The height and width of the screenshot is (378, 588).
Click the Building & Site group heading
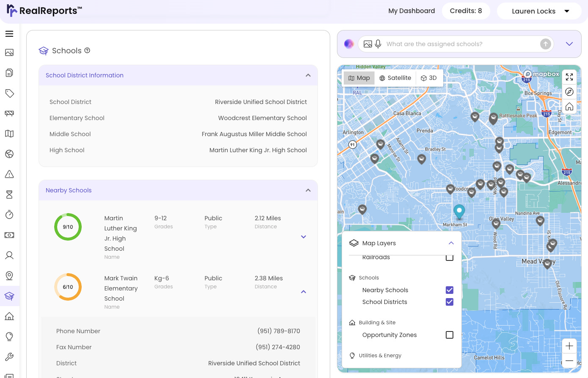(377, 323)
